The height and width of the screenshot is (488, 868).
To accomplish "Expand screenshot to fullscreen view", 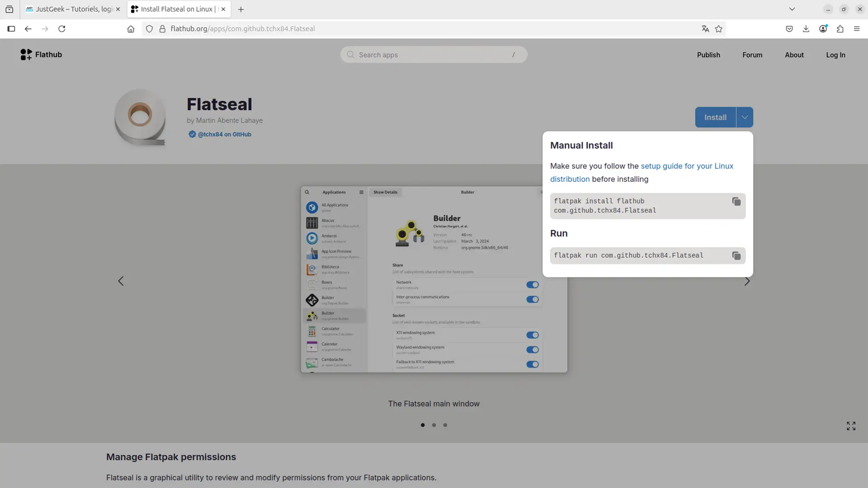I will click(851, 426).
